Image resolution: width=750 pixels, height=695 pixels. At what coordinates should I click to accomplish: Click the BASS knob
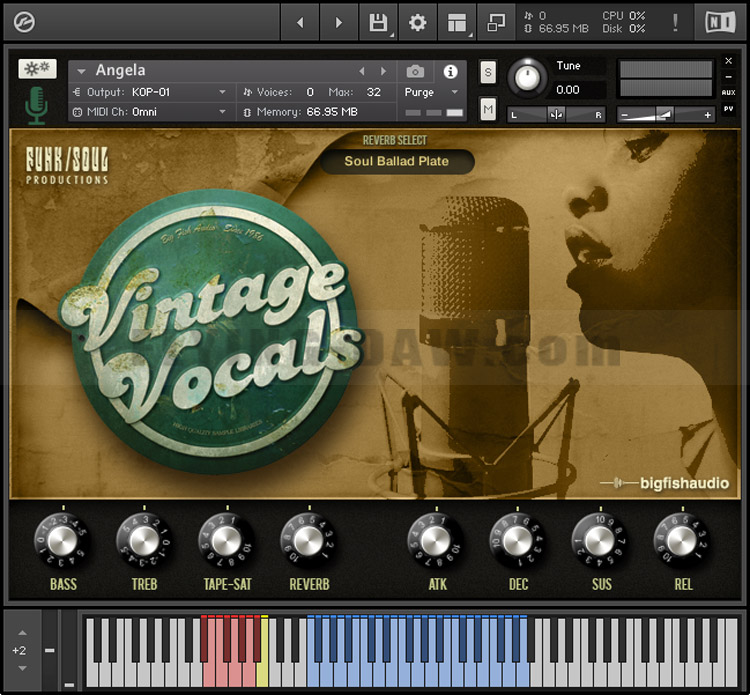(x=61, y=540)
